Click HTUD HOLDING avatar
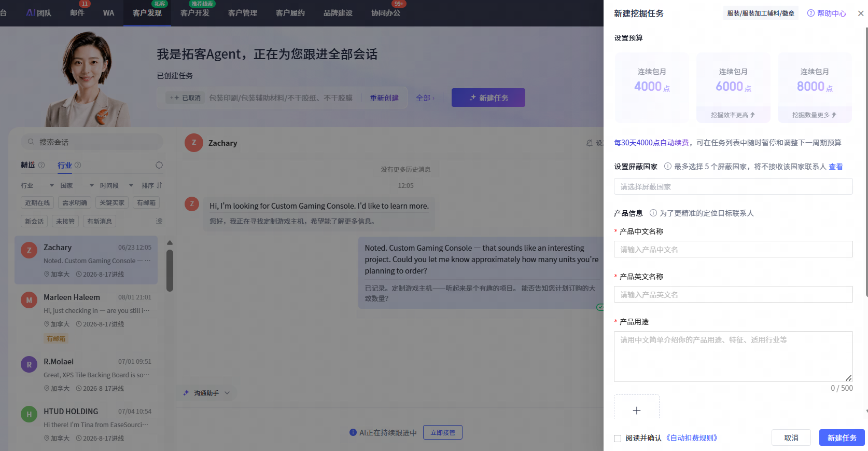This screenshot has height=451, width=868. (29, 414)
